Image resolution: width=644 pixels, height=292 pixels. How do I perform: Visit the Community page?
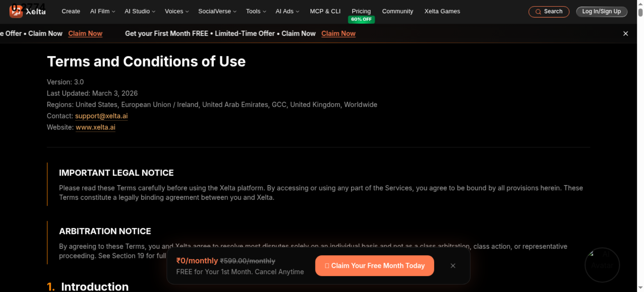(x=398, y=11)
